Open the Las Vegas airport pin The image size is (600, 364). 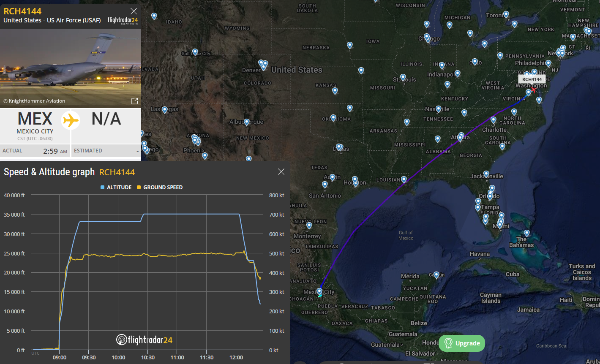(165, 109)
